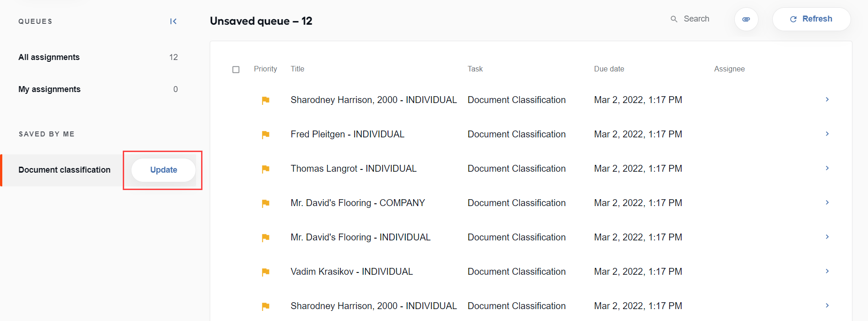Viewport: 868px width, 321px height.
Task: Click the copy link icon button
Action: (746, 19)
